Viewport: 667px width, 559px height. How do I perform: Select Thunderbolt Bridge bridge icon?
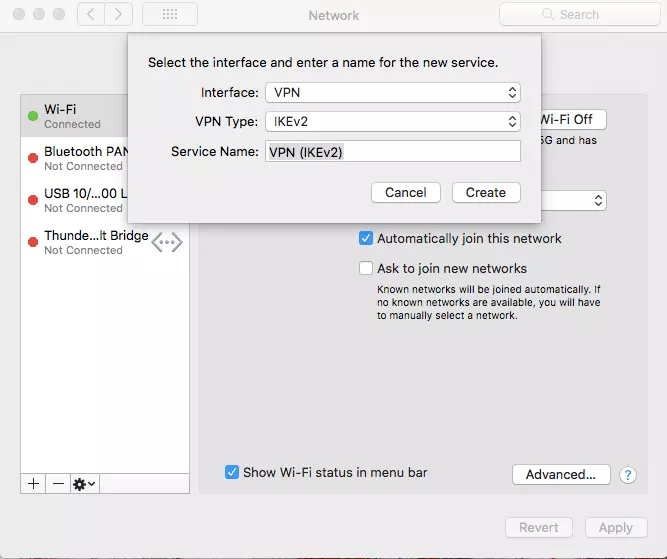pos(167,242)
